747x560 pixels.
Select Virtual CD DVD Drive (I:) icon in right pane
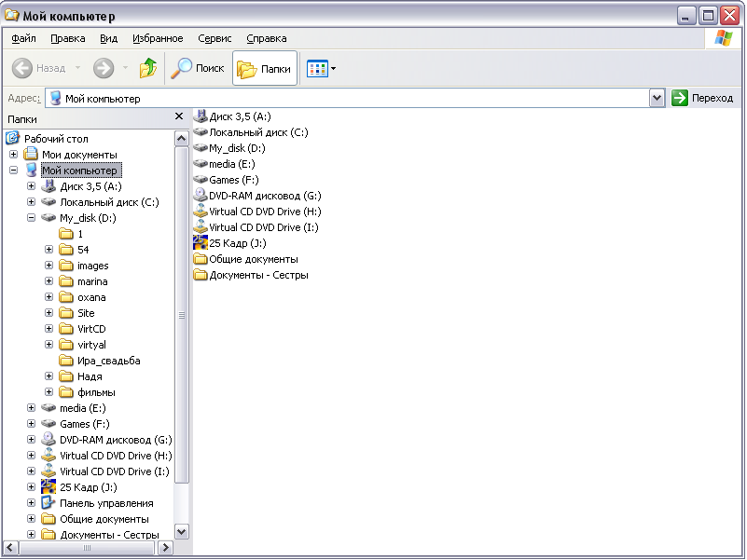pos(201,227)
